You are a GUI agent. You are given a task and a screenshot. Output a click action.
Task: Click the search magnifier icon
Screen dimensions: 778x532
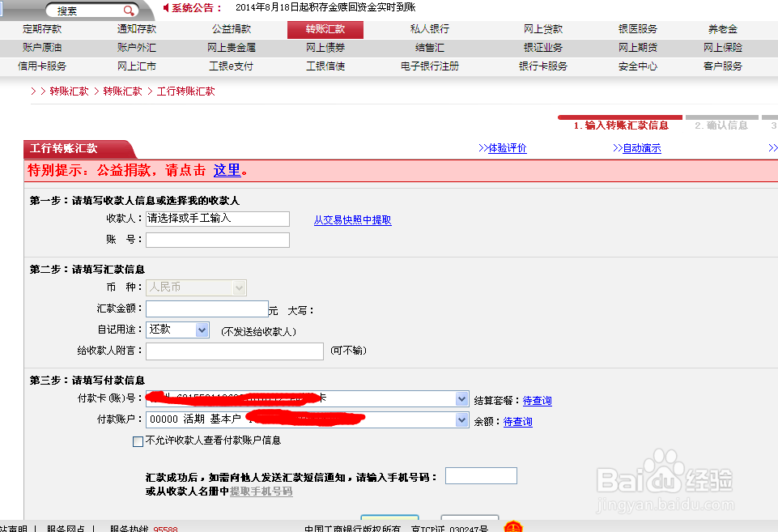coord(129,10)
